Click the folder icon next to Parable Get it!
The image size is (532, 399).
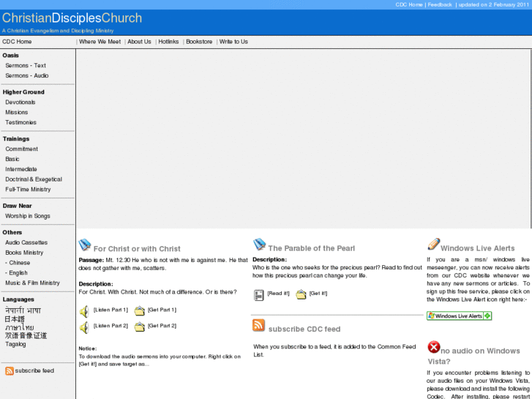(x=301, y=295)
